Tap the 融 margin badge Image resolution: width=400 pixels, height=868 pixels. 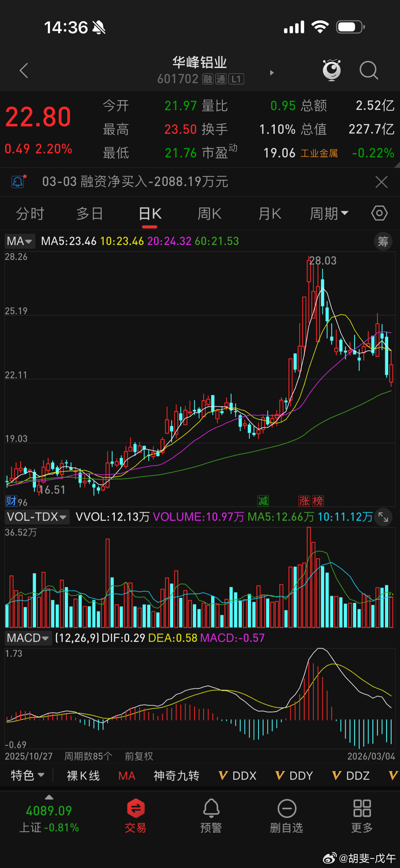coord(208,79)
